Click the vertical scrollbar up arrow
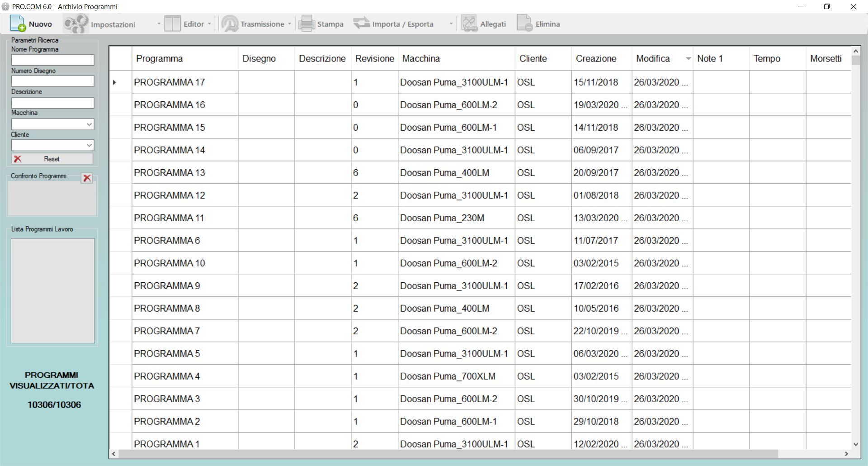This screenshot has height=466, width=868. (x=855, y=51)
